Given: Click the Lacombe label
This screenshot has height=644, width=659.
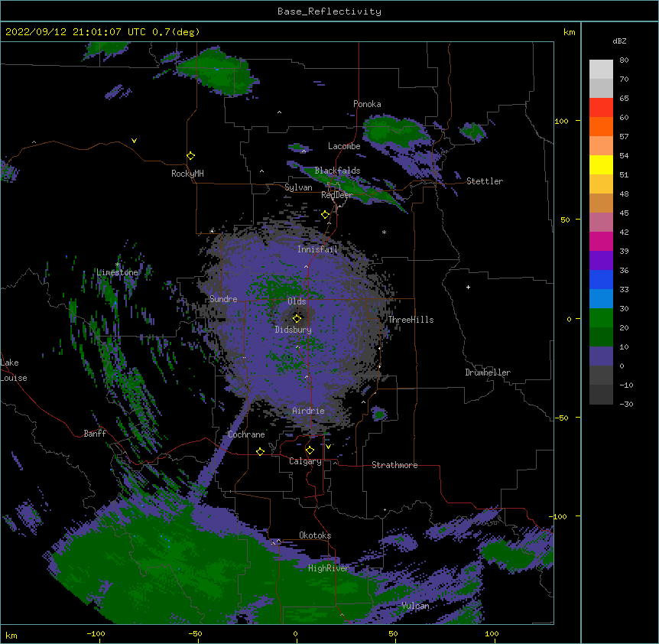Looking at the screenshot, I should (344, 146).
